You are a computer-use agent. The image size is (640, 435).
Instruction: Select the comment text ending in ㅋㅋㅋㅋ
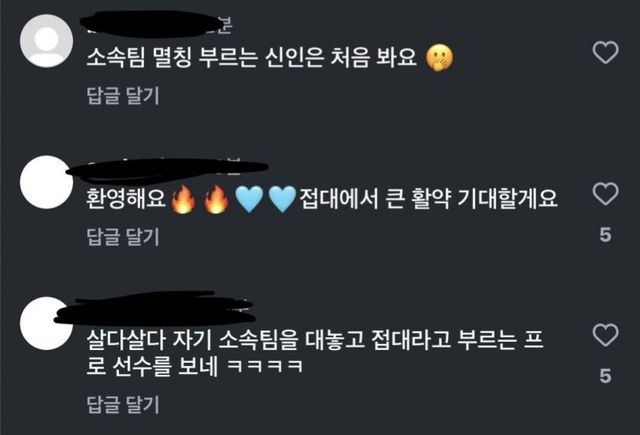(x=315, y=353)
